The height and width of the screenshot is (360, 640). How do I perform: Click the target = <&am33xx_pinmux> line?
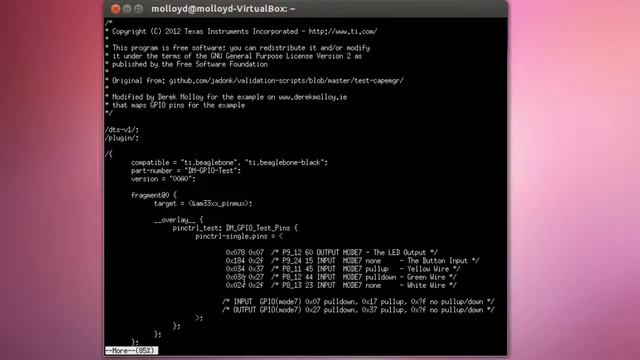click(203, 203)
